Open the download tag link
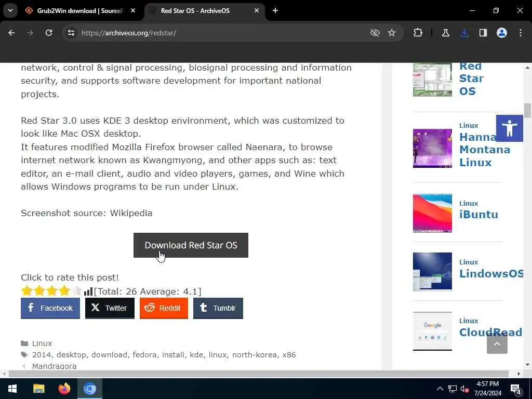This screenshot has height=399, width=532. point(109,355)
